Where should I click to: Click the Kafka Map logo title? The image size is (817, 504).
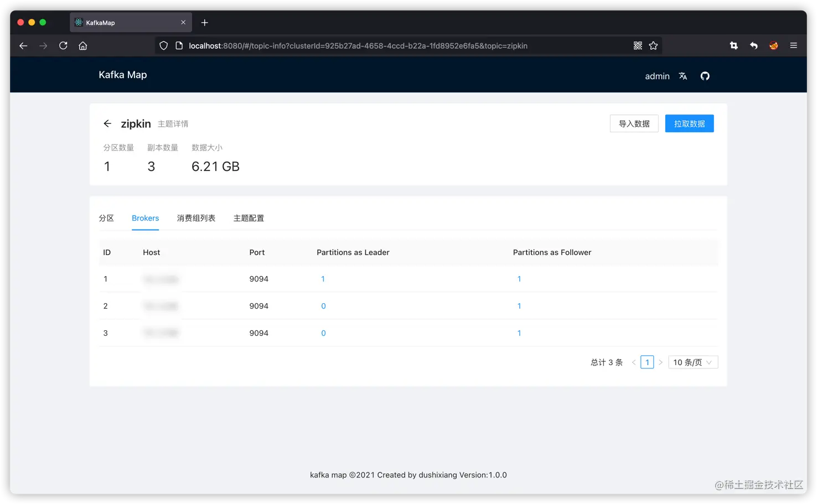pos(123,75)
